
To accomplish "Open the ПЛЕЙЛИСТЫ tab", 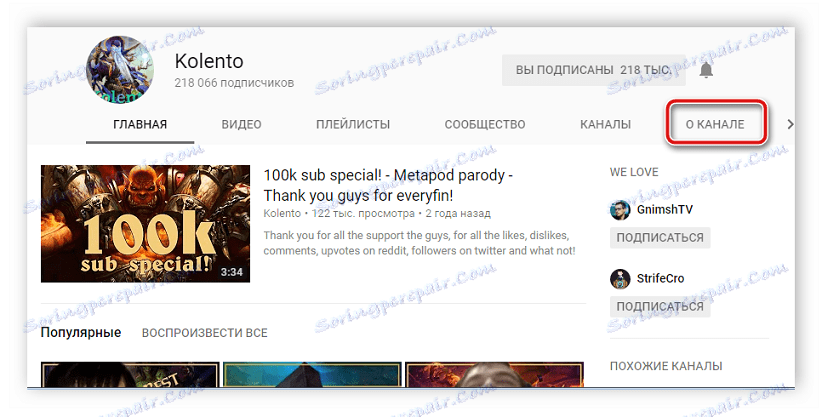I will 353,124.
